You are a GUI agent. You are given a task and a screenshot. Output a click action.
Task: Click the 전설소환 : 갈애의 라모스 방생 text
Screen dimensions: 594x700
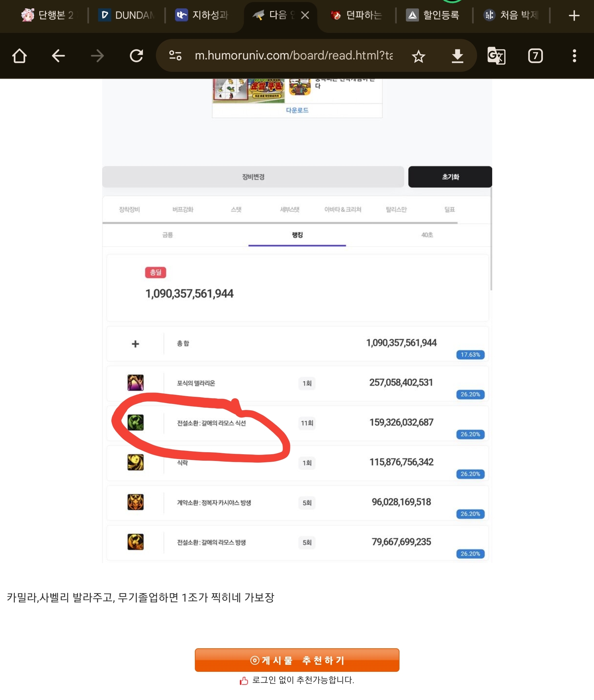coord(211,542)
